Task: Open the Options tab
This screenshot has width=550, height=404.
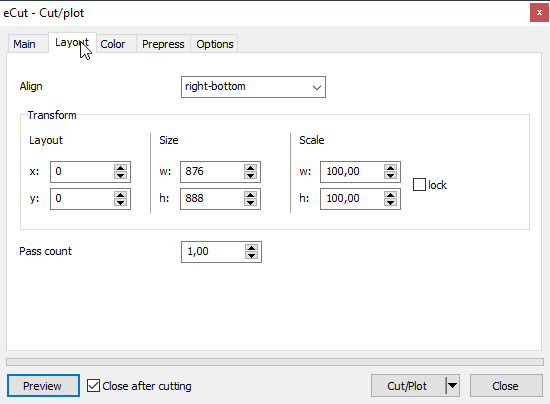Action: click(214, 44)
